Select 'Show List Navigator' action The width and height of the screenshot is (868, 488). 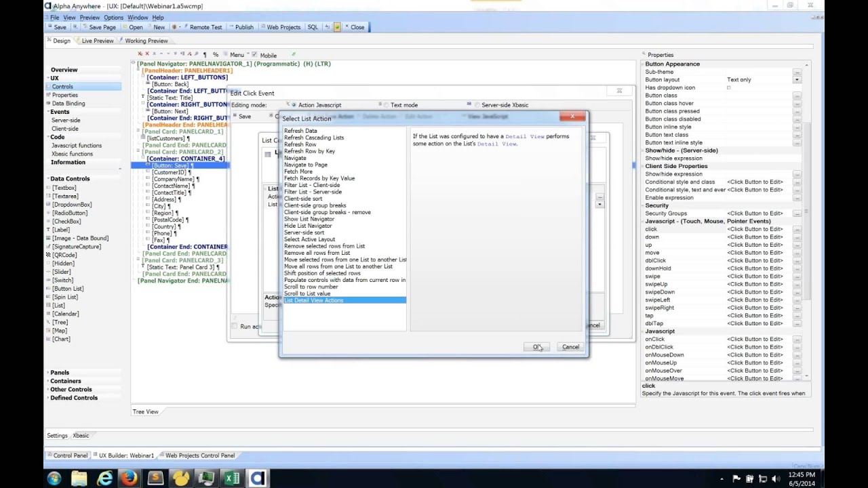tap(309, 219)
